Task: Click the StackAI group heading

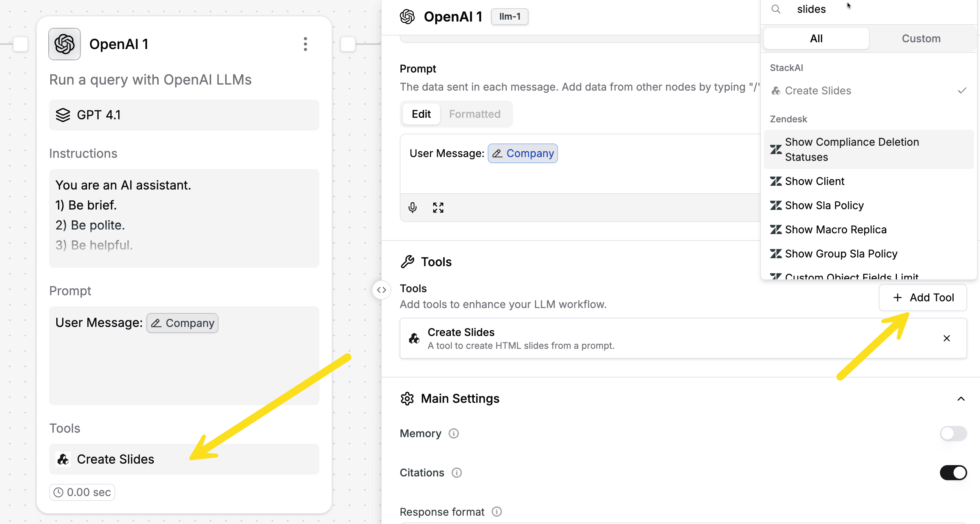Action: click(x=786, y=68)
